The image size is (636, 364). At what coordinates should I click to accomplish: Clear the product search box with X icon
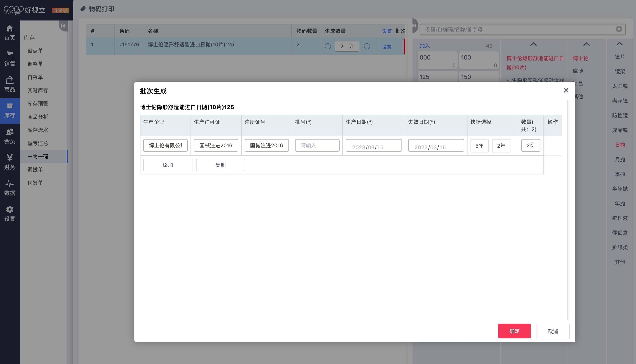(x=619, y=29)
